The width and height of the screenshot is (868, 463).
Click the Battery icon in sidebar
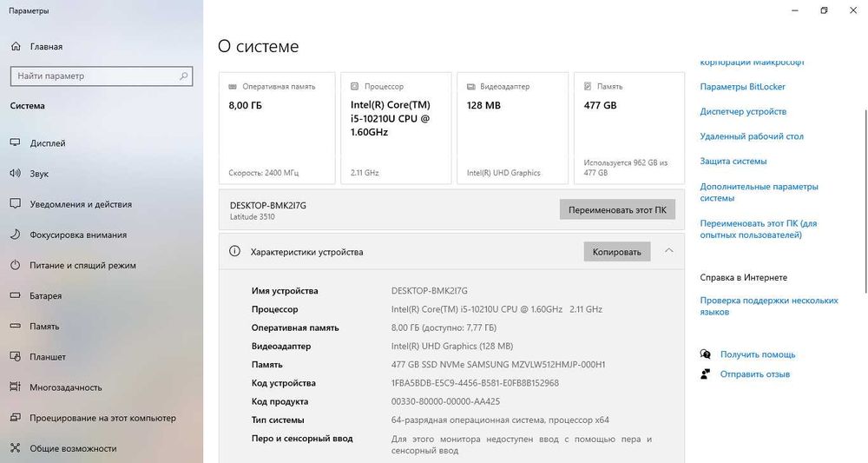(x=15, y=296)
